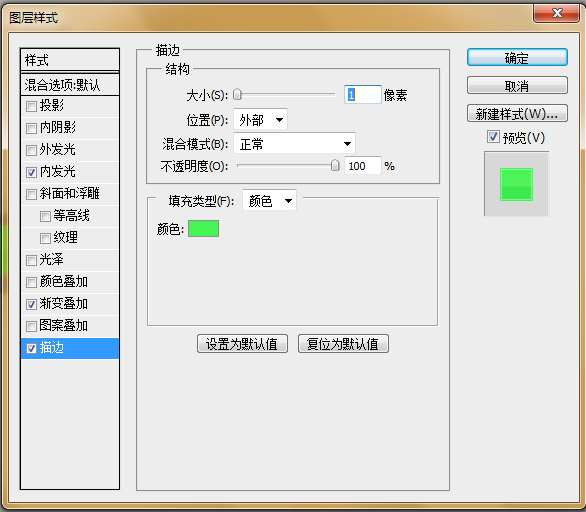Open the green 颜色 stroke color swatch

(x=203, y=229)
